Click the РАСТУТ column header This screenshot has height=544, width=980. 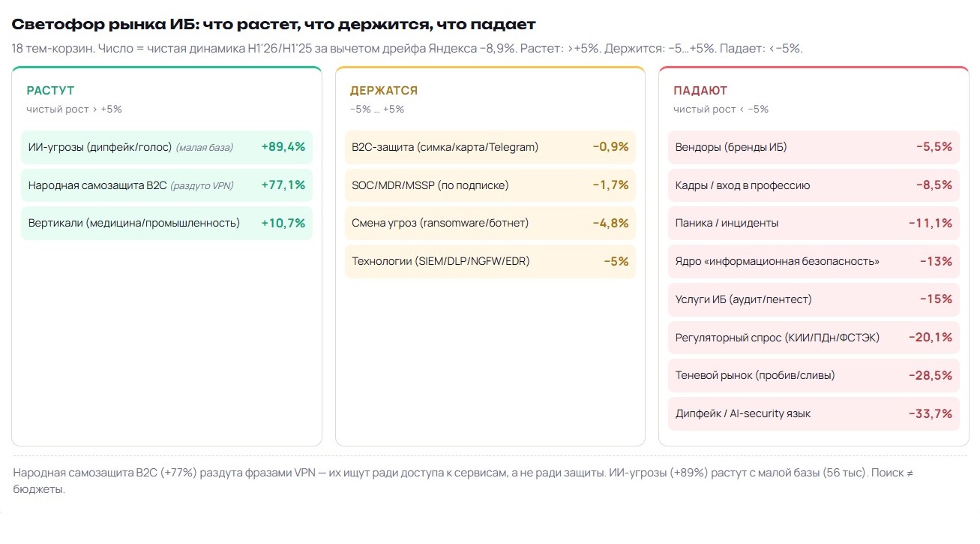coord(50,91)
